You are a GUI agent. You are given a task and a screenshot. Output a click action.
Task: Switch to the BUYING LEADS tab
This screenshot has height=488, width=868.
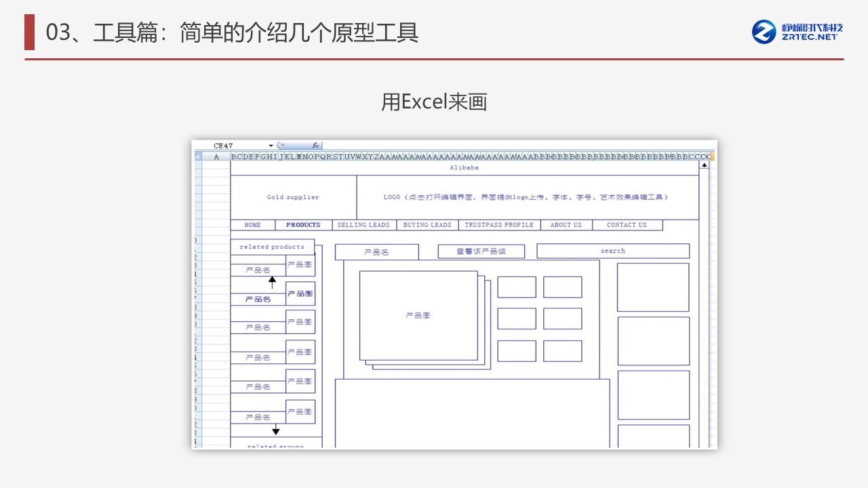click(x=427, y=225)
